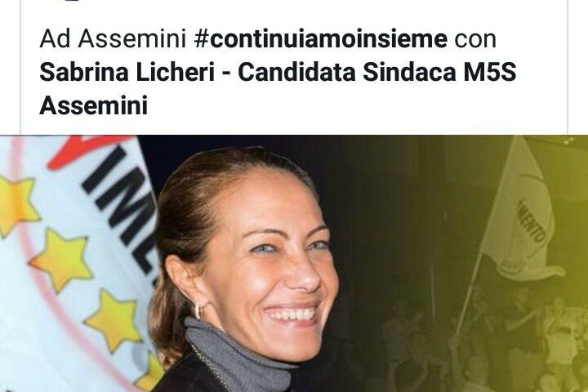Click the black letters on the foreground flag

pos(120,210)
